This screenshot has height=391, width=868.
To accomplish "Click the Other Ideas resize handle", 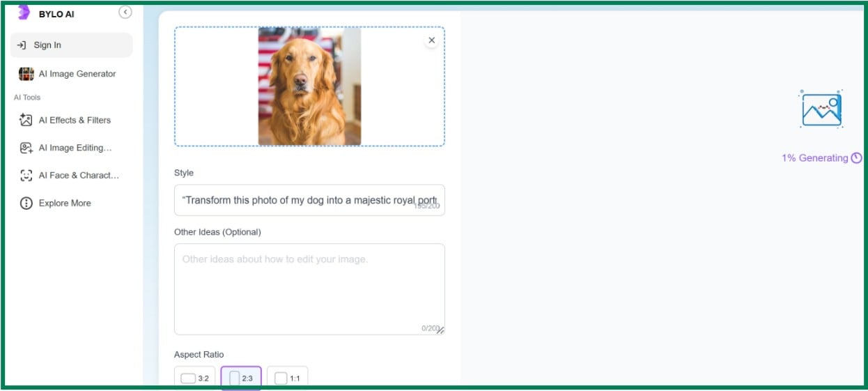I will tap(440, 330).
